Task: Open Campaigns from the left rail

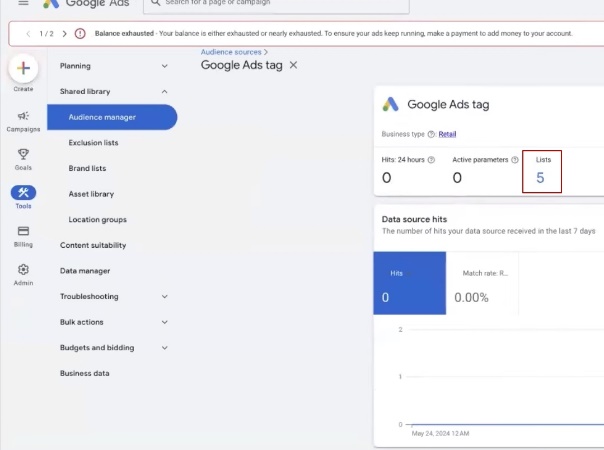Action: point(23,117)
